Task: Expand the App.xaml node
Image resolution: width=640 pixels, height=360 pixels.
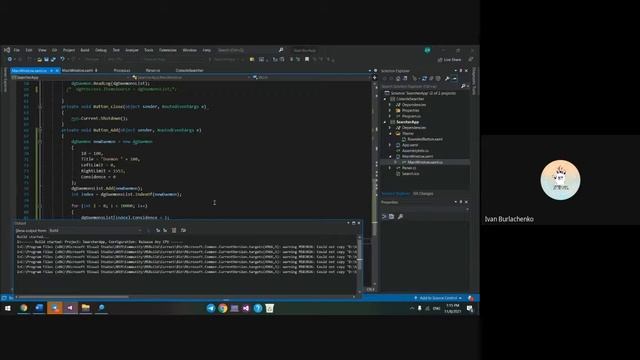Action: [x=390, y=145]
